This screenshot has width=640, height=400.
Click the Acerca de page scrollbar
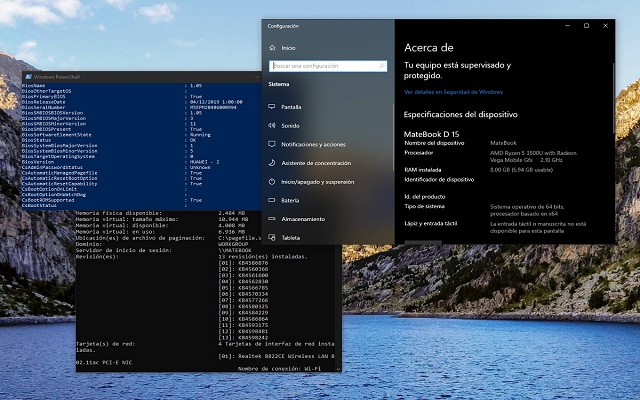613,98
